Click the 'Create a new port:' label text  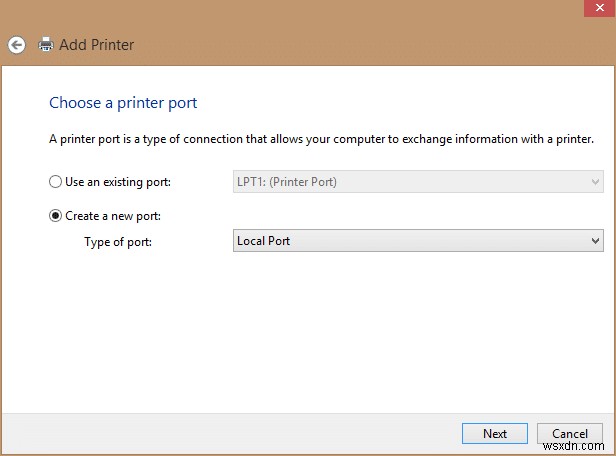[x=113, y=216]
